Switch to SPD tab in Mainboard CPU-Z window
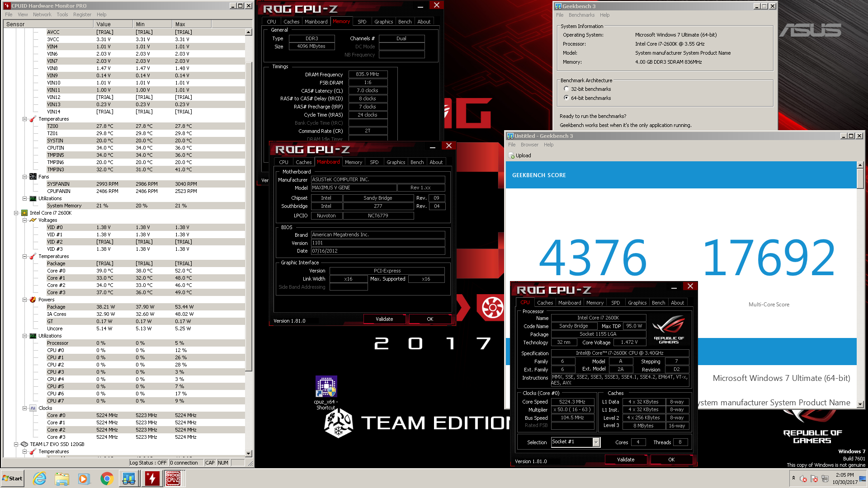This screenshot has height=488, width=868. pyautogui.click(x=374, y=162)
